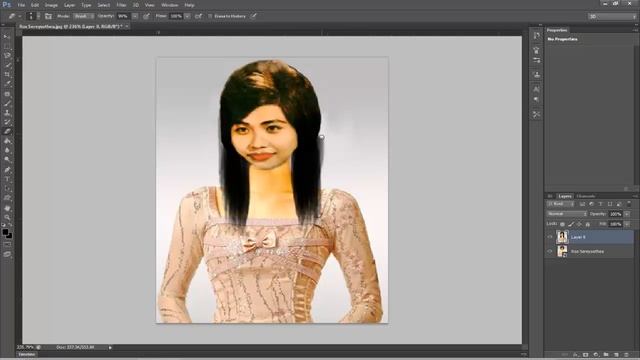Select the Clone Stamp tool
The image size is (640, 360).
point(7,113)
